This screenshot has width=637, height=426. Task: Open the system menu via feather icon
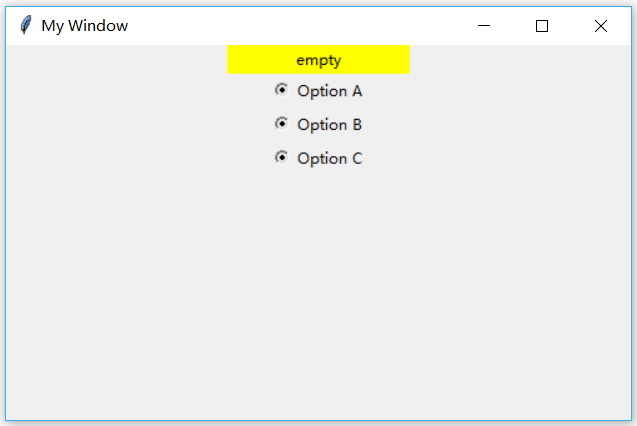tap(26, 25)
